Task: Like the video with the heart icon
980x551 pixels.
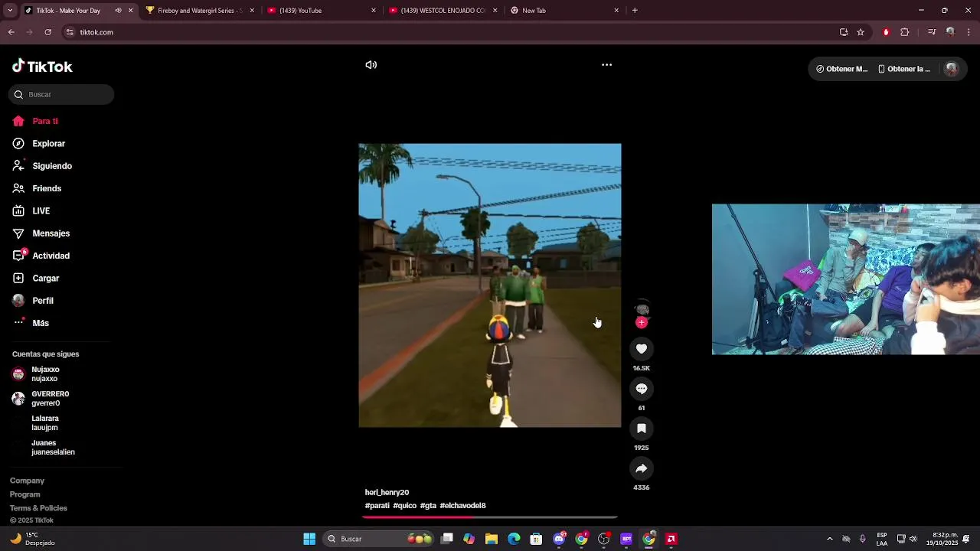Action: click(642, 349)
